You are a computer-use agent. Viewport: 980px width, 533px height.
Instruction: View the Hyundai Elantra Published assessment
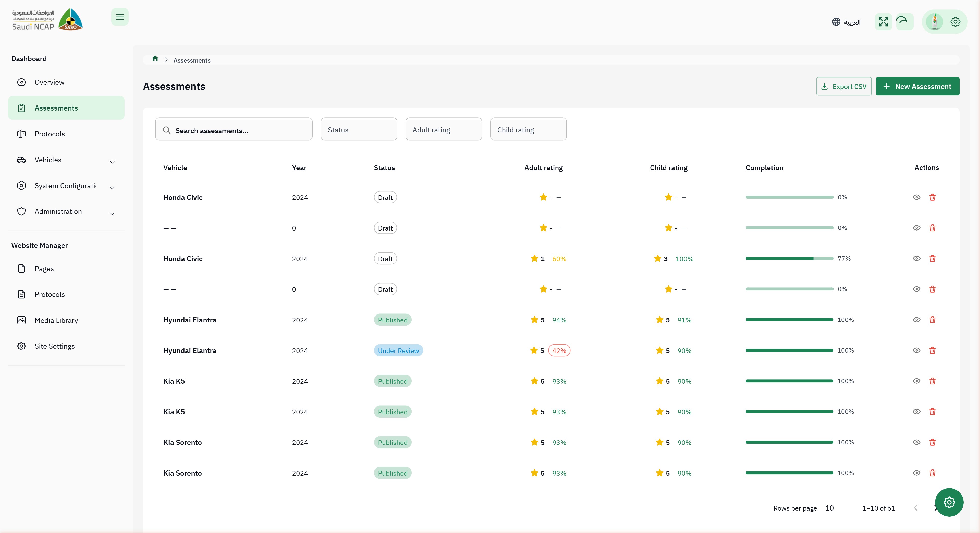click(917, 320)
